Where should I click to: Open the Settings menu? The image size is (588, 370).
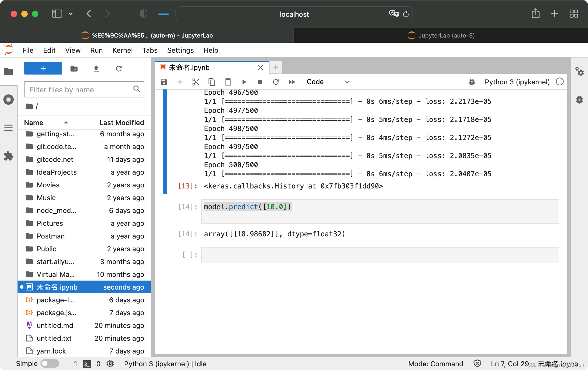point(180,50)
